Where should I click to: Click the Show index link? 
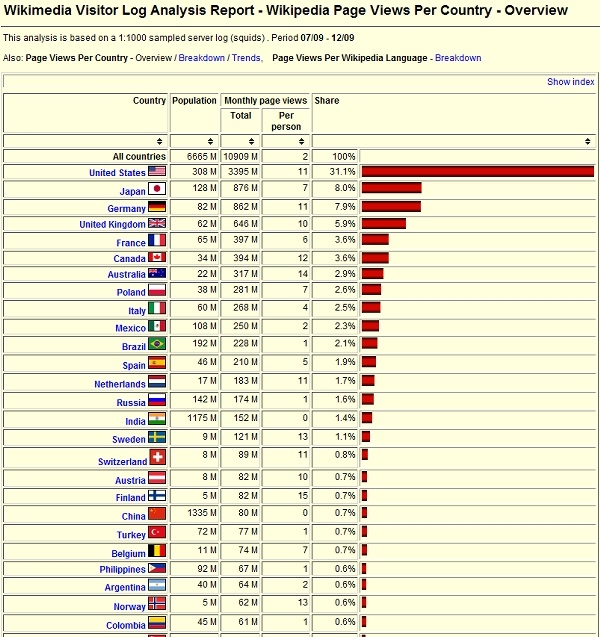[570, 82]
